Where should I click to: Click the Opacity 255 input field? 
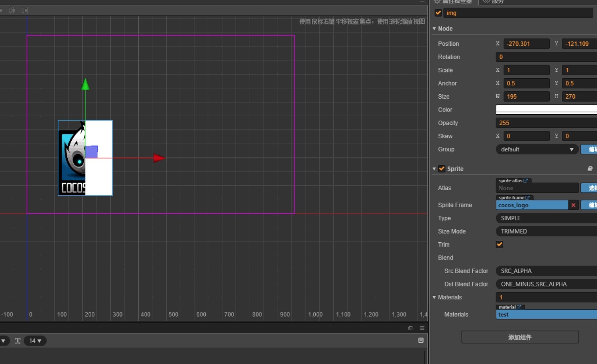546,123
